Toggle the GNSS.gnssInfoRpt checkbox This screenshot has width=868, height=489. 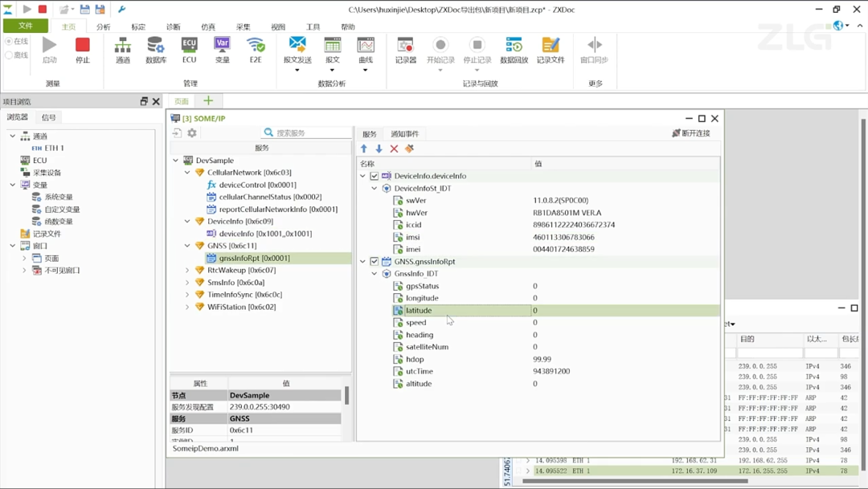375,262
